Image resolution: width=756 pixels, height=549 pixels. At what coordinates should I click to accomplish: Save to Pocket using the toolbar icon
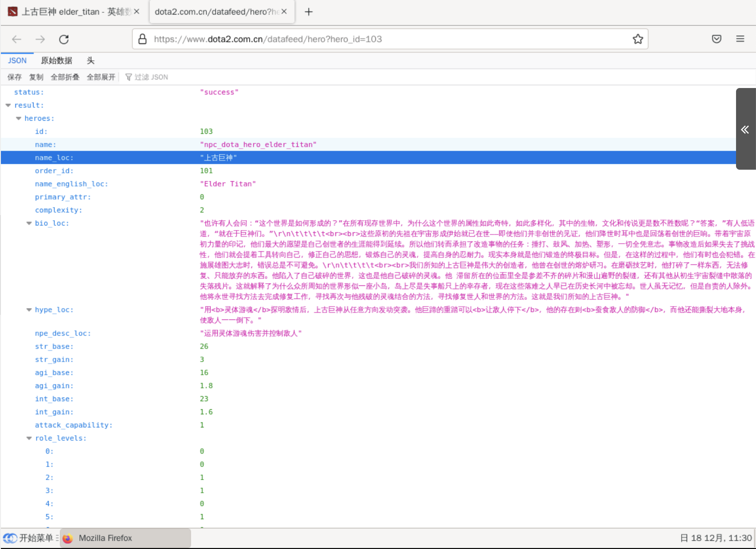pos(717,39)
